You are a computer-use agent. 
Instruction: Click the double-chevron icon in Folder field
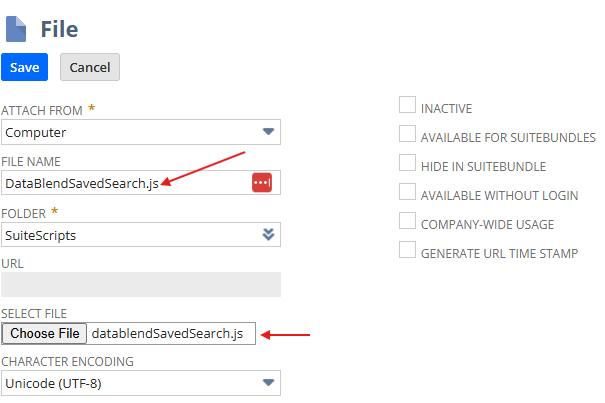[x=268, y=234]
